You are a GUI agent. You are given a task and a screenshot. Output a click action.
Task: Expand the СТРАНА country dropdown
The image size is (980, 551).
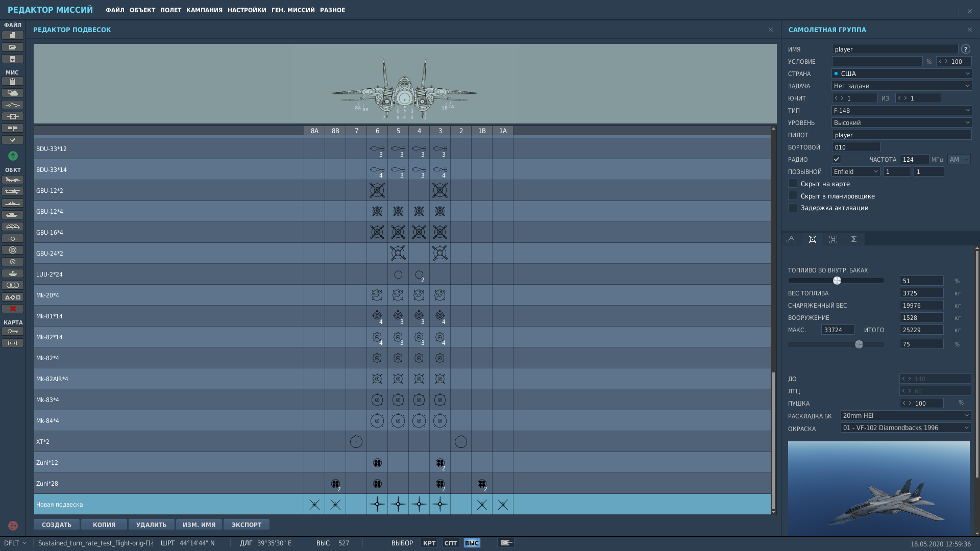click(901, 73)
